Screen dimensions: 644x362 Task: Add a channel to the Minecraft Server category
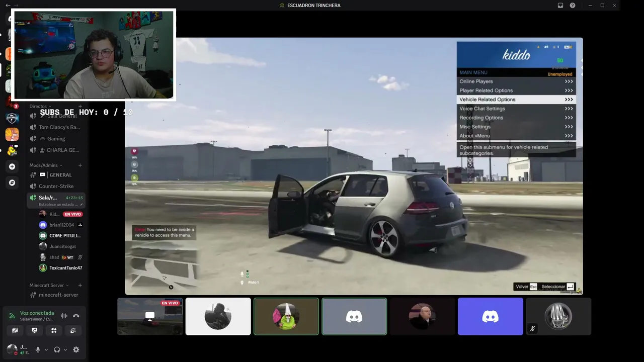[80, 286]
